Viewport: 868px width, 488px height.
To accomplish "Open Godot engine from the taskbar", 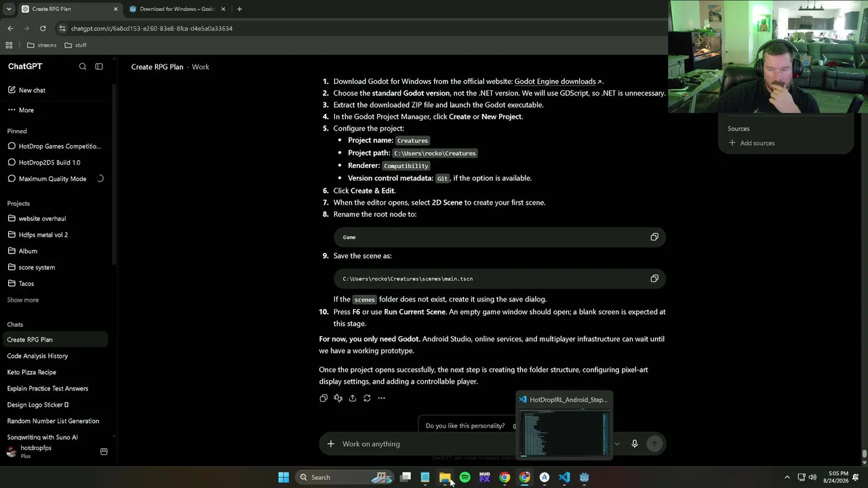I will click(584, 477).
